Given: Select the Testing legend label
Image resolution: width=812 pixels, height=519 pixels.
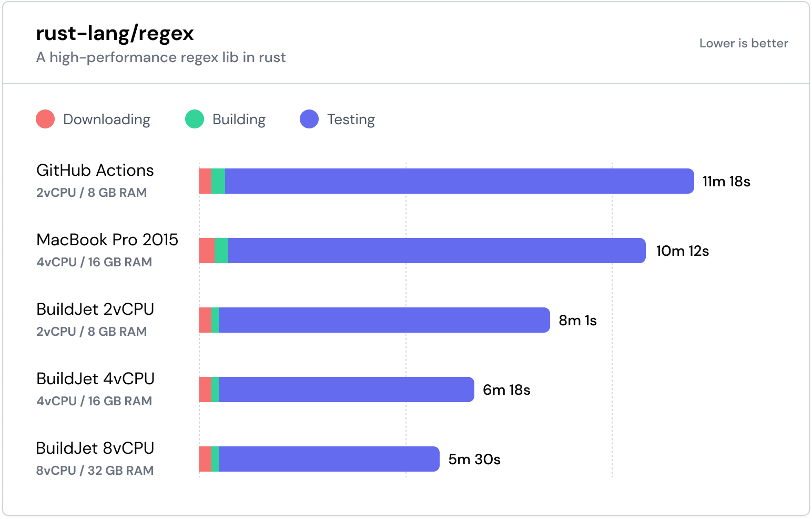Looking at the screenshot, I should [x=351, y=119].
